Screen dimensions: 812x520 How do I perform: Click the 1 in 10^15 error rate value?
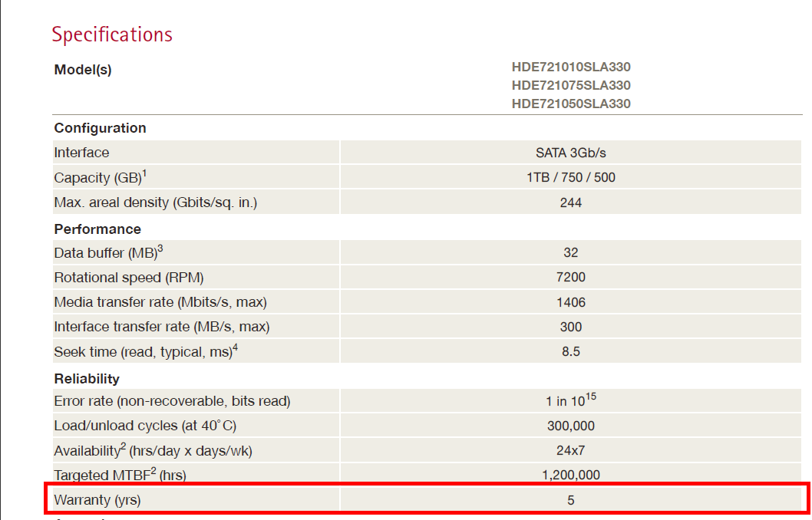pos(571,400)
